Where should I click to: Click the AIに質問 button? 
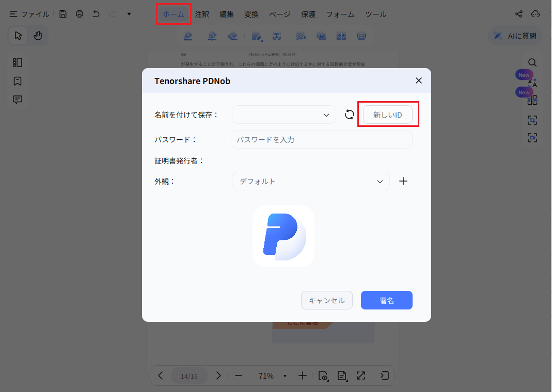coord(515,36)
